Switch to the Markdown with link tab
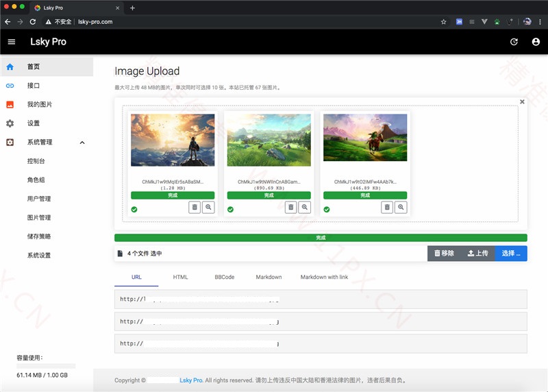 tap(324, 277)
